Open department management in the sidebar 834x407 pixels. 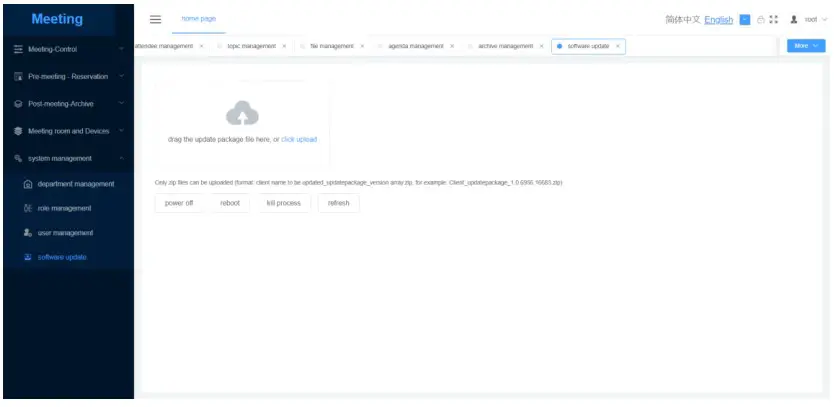click(x=68, y=184)
